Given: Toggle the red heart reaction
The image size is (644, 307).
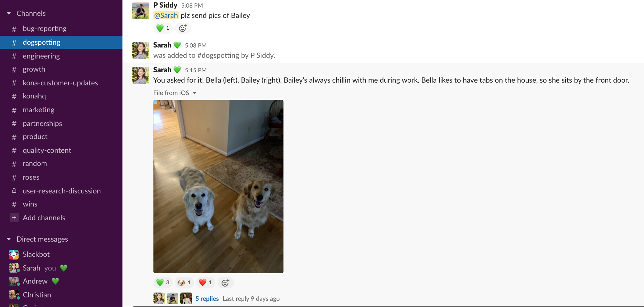Looking at the screenshot, I should coord(206,283).
